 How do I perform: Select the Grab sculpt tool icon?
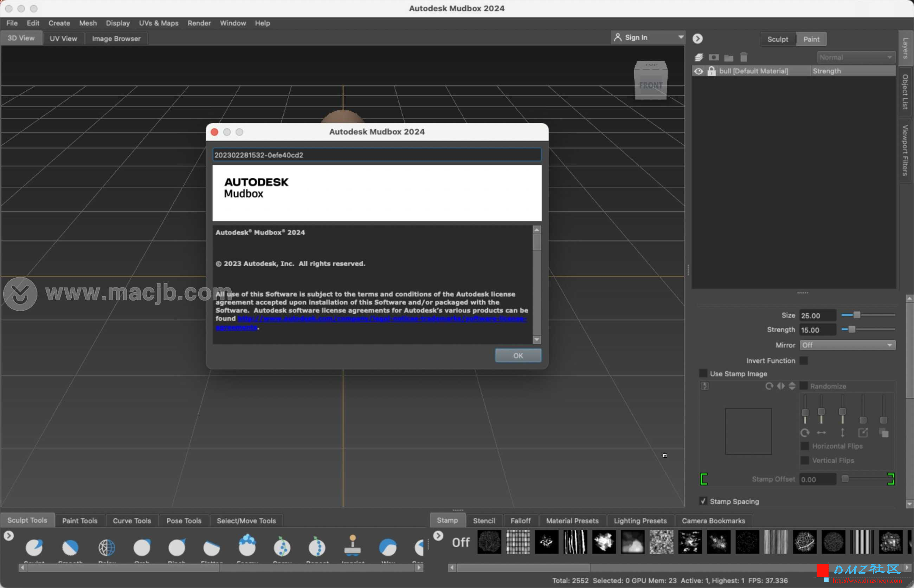(142, 548)
